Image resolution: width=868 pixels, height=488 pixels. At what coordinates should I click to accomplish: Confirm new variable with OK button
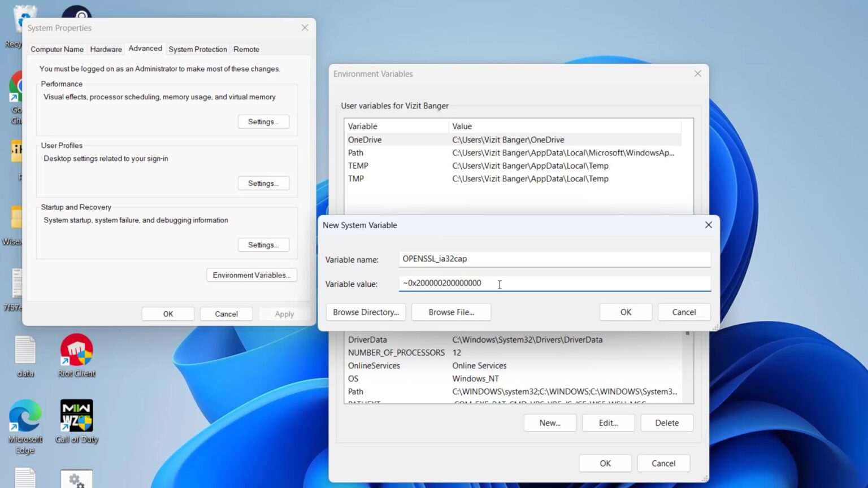[x=626, y=312]
